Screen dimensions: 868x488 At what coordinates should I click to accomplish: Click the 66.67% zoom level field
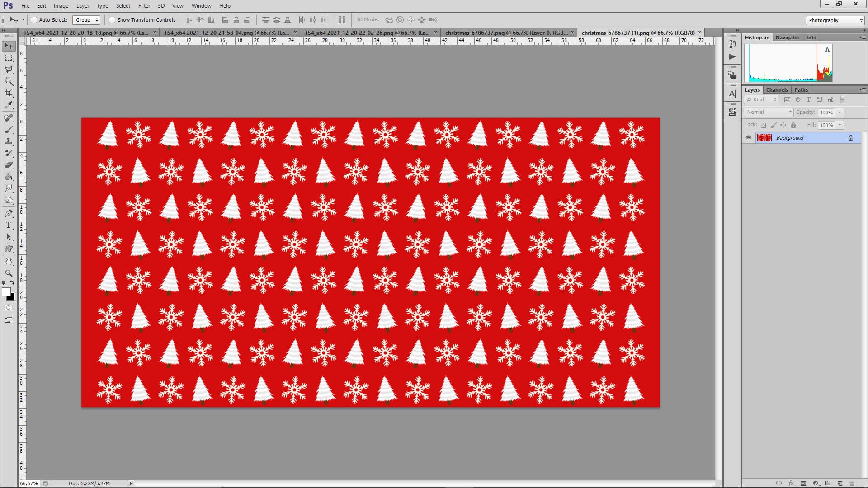(29, 483)
